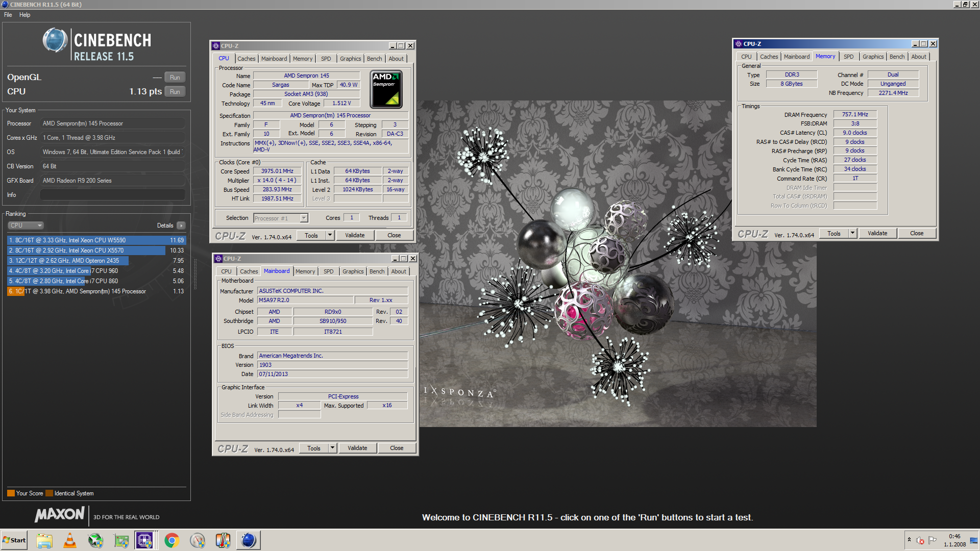Open CPU tab in right CPU-Z window

tap(746, 57)
